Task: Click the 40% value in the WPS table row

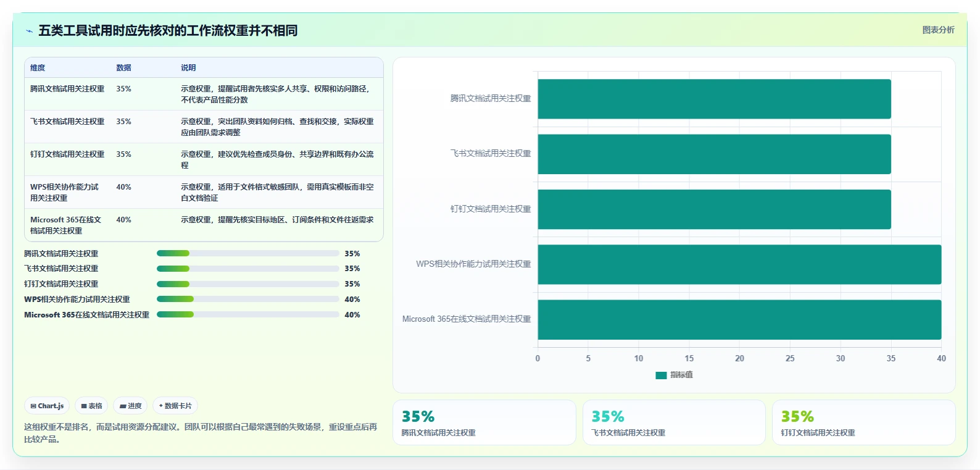Action: (123, 187)
